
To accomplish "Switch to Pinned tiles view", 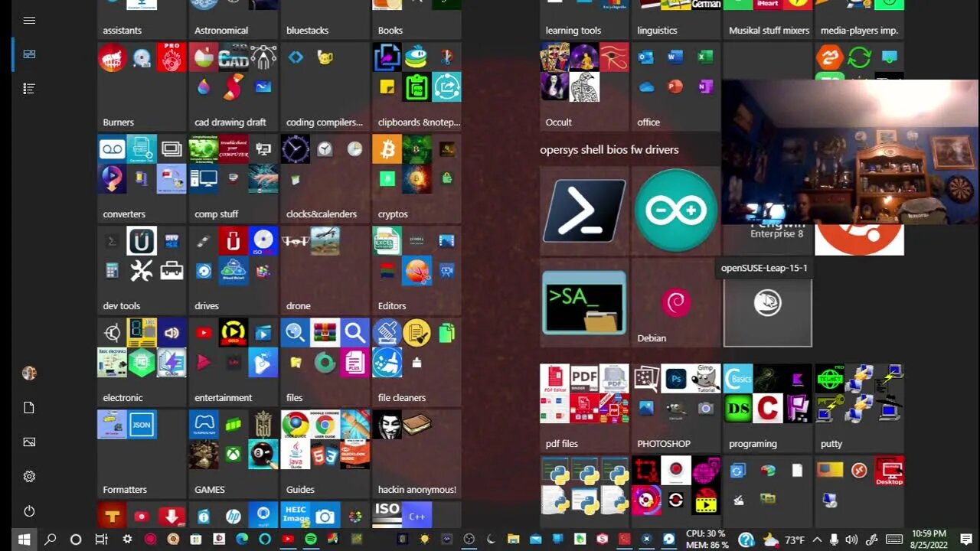I will coord(29,54).
